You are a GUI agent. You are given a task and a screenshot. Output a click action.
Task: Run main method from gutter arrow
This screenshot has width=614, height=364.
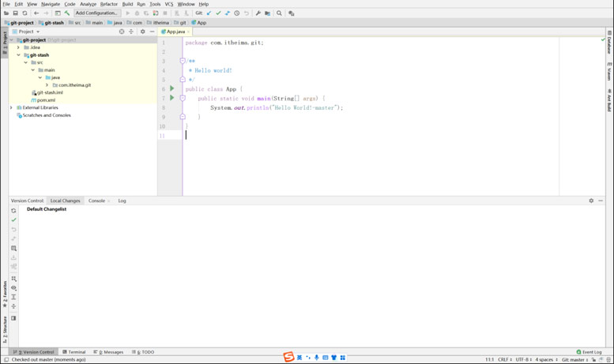click(172, 98)
